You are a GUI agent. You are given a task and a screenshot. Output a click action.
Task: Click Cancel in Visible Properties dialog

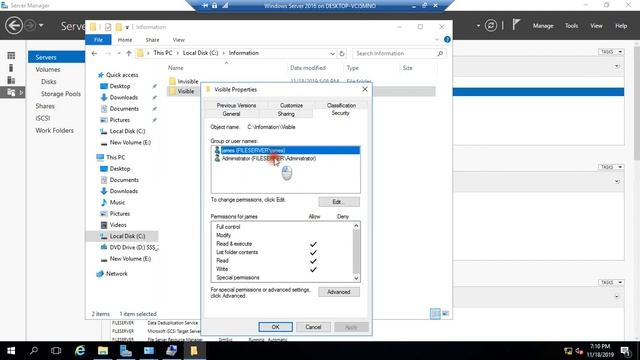point(313,327)
